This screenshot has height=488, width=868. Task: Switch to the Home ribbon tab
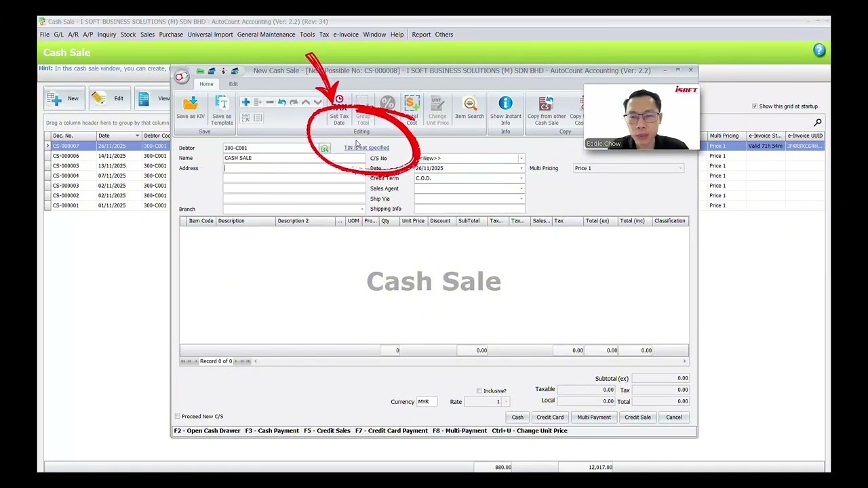[206, 84]
